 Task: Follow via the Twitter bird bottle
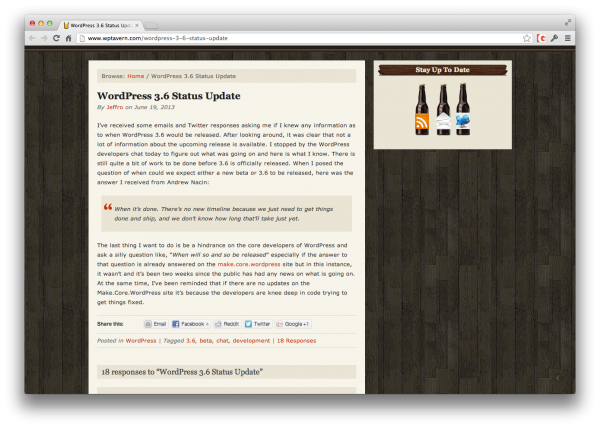(x=463, y=109)
